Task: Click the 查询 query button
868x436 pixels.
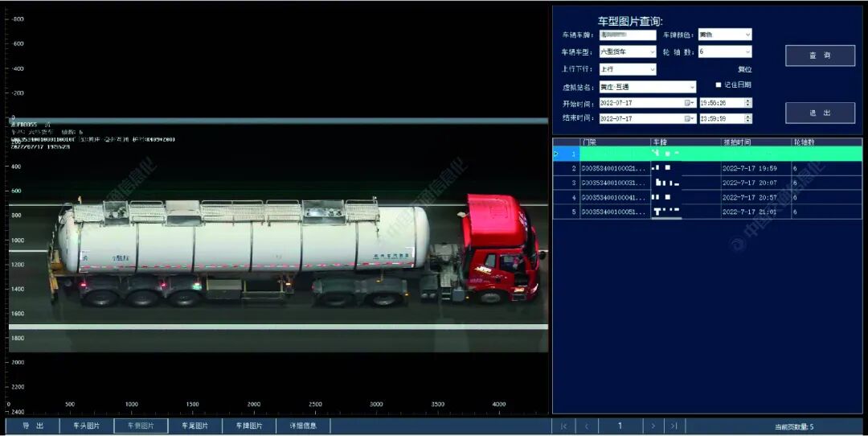Action: [x=820, y=56]
